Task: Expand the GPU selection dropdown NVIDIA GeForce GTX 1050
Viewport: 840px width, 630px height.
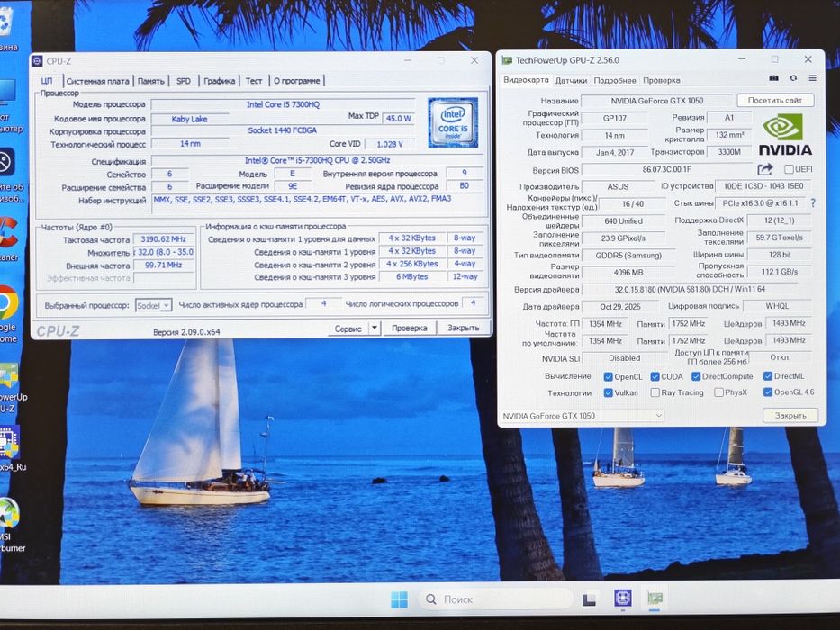Action: pos(583,416)
